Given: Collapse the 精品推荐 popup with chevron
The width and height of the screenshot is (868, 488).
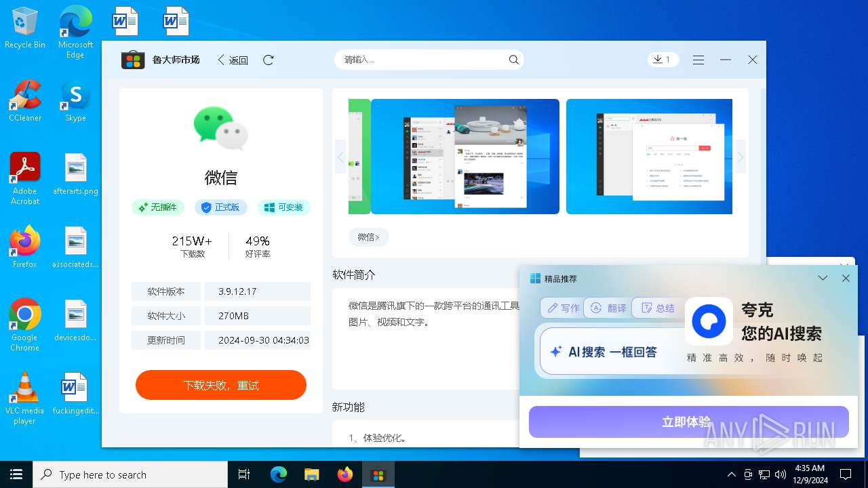Looking at the screenshot, I should 823,279.
